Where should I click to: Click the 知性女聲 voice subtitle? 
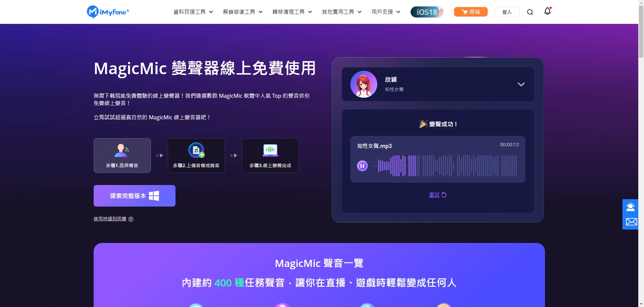click(x=394, y=89)
